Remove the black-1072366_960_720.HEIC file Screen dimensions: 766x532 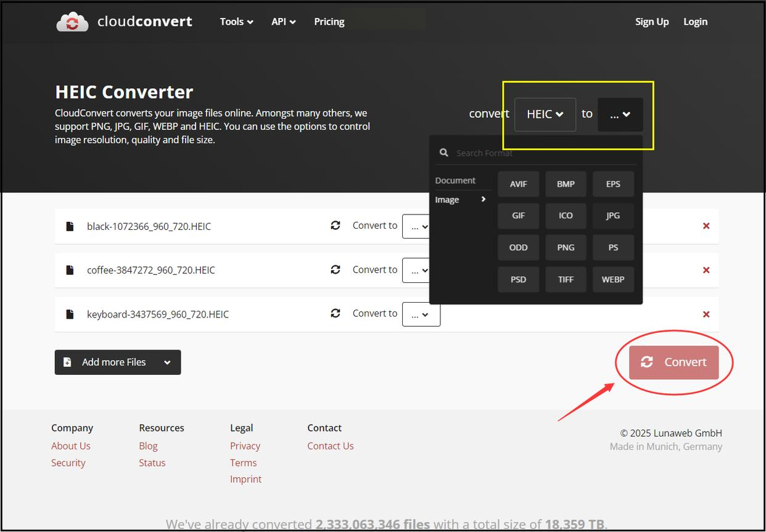706,226
